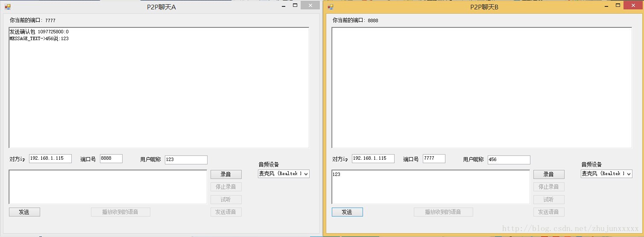Click 端口号 field showing 7777
Image resolution: width=644 pixels, height=237 pixels.
point(434,158)
